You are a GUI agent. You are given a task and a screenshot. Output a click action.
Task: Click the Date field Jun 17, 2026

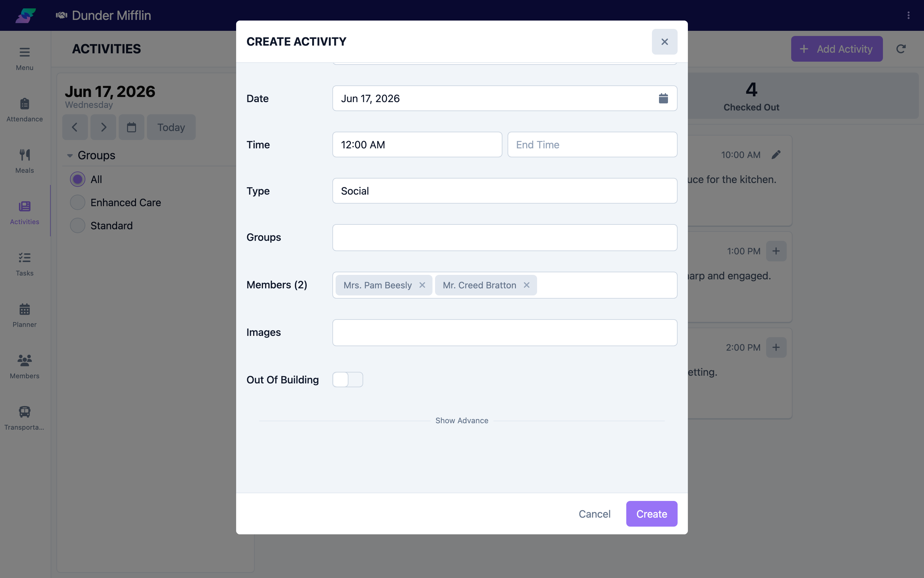tap(505, 99)
